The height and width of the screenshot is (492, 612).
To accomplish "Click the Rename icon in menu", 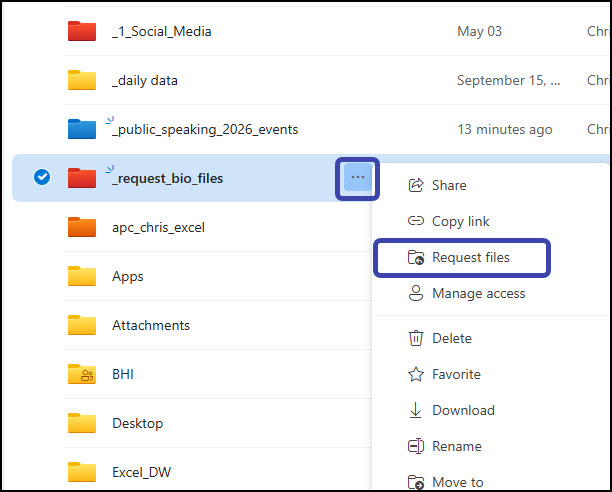I will (x=416, y=446).
